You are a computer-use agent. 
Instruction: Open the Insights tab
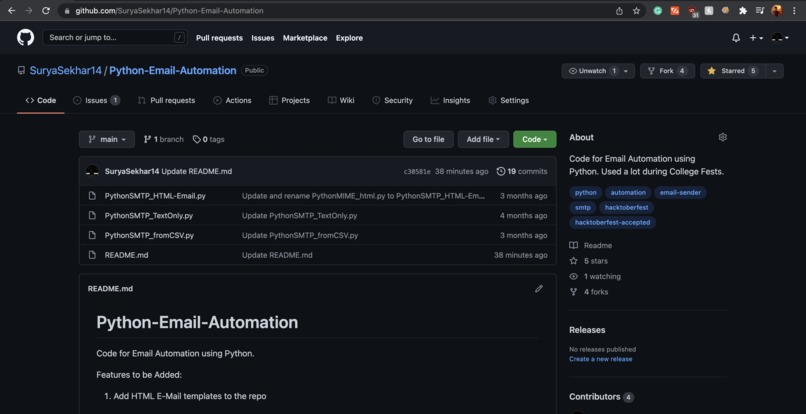(450, 100)
